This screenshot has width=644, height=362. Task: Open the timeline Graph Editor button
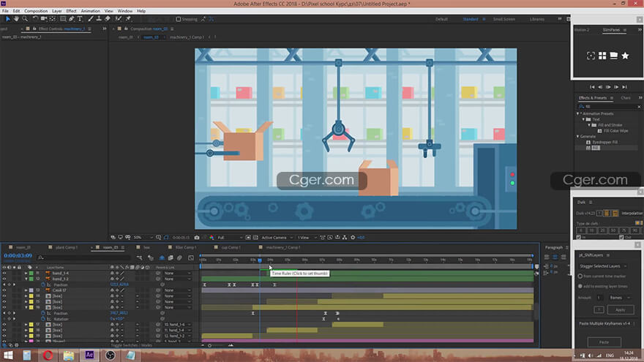[x=191, y=257]
